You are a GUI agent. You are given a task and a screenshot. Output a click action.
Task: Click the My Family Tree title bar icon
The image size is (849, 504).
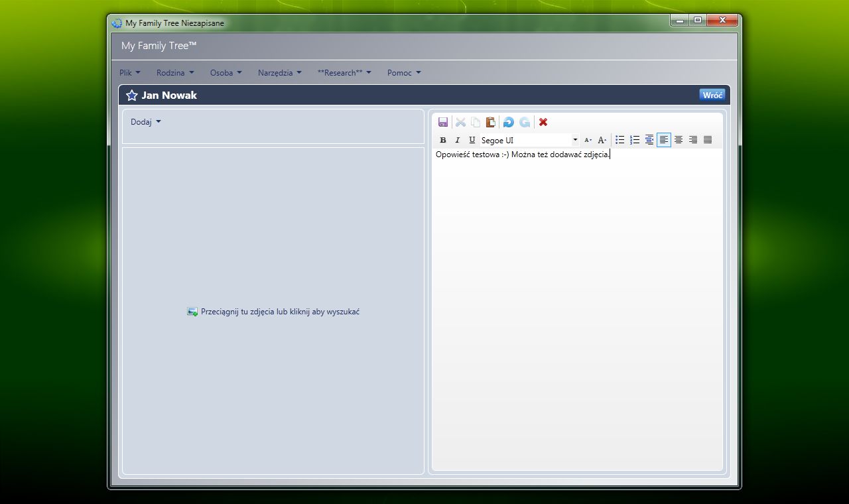click(x=117, y=23)
